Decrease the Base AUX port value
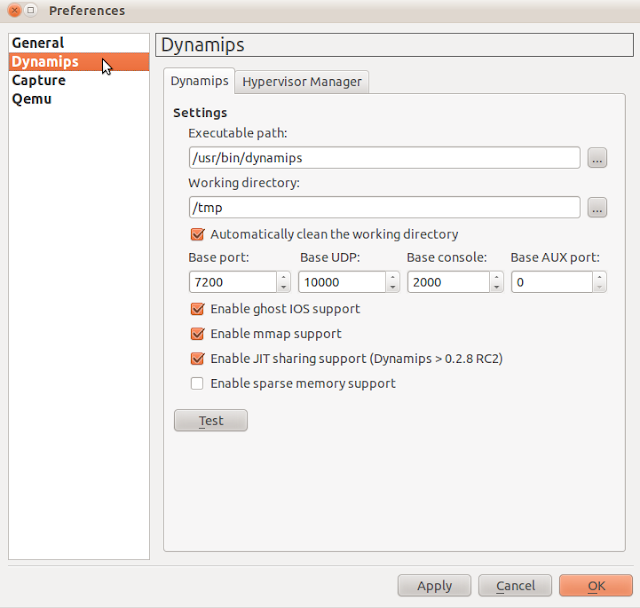 pyautogui.click(x=599, y=287)
